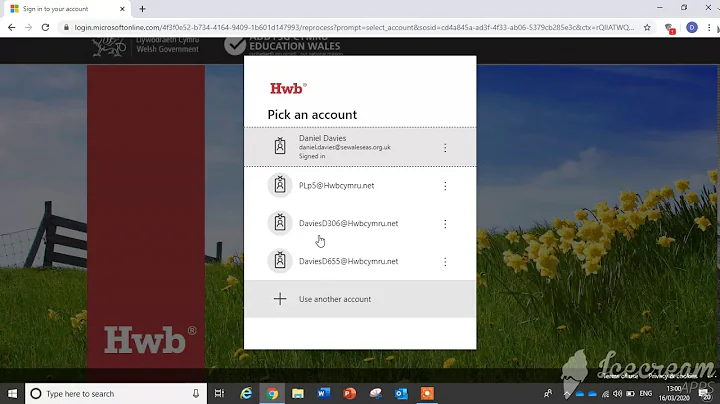Viewport: 720px width, 404px height.
Task: Select the Sign in to your account tab
Action: click(65, 9)
